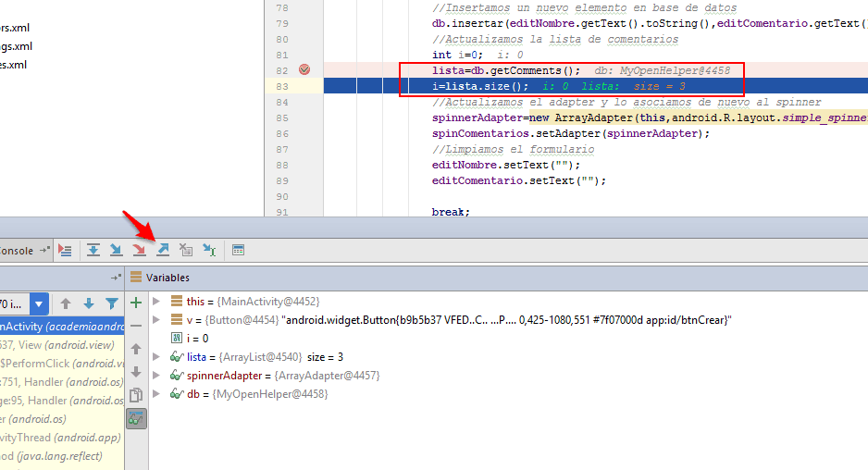868x470 pixels.
Task: Click the Variables panel title
Action: coord(167,278)
